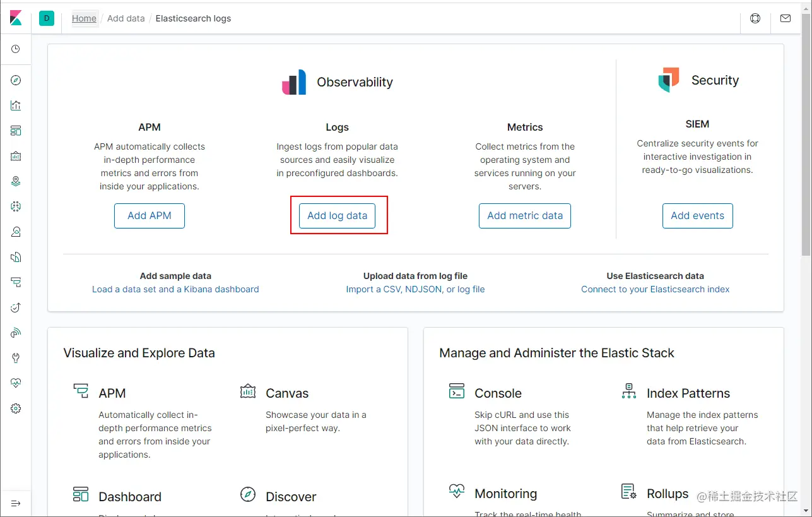Open Maps from the sidebar
This screenshot has width=812, height=517.
16,181
